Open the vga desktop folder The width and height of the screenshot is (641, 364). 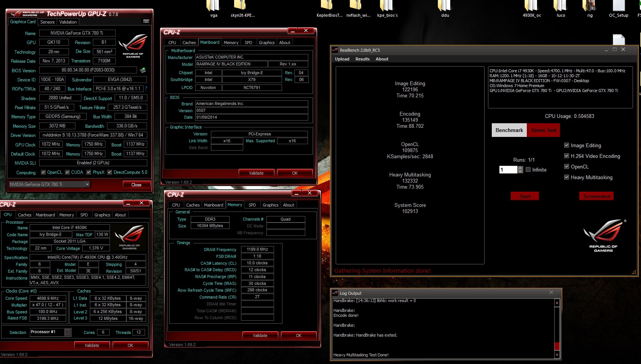pos(214,8)
